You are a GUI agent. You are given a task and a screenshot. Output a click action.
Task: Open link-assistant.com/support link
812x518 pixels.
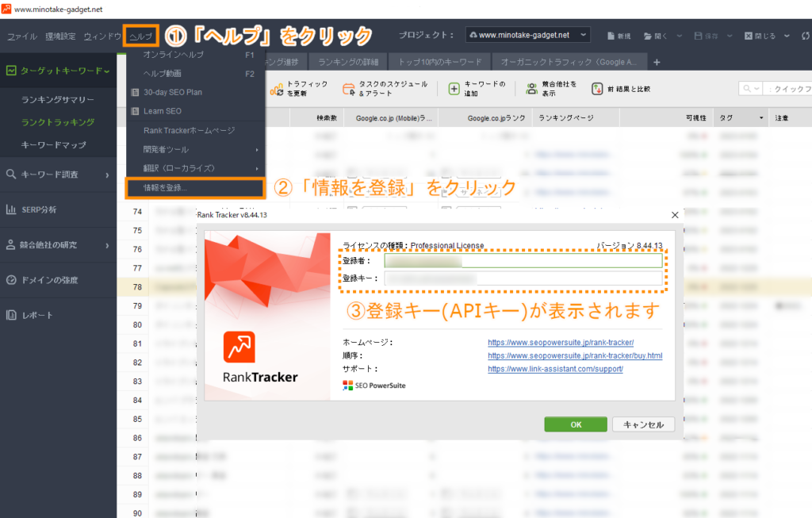click(x=555, y=369)
